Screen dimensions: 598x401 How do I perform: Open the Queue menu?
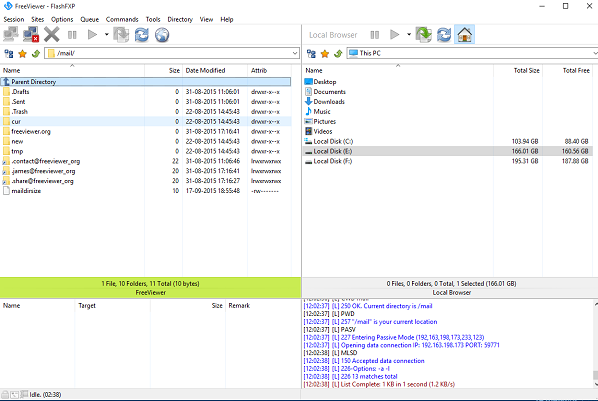coord(90,19)
